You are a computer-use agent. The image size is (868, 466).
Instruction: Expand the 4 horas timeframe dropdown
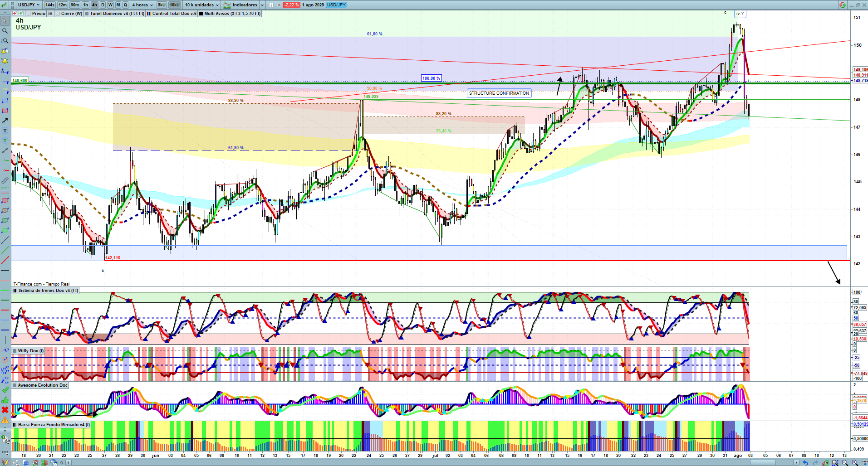tap(142, 5)
